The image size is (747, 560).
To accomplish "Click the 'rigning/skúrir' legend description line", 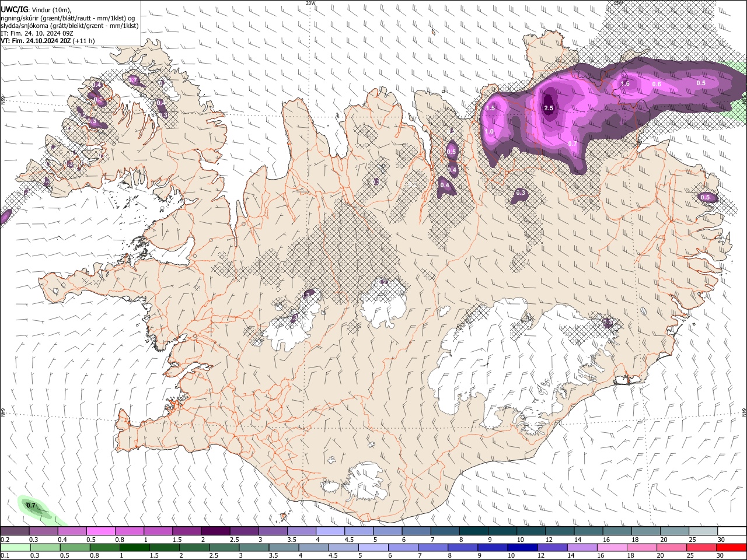I will tap(68, 18).
